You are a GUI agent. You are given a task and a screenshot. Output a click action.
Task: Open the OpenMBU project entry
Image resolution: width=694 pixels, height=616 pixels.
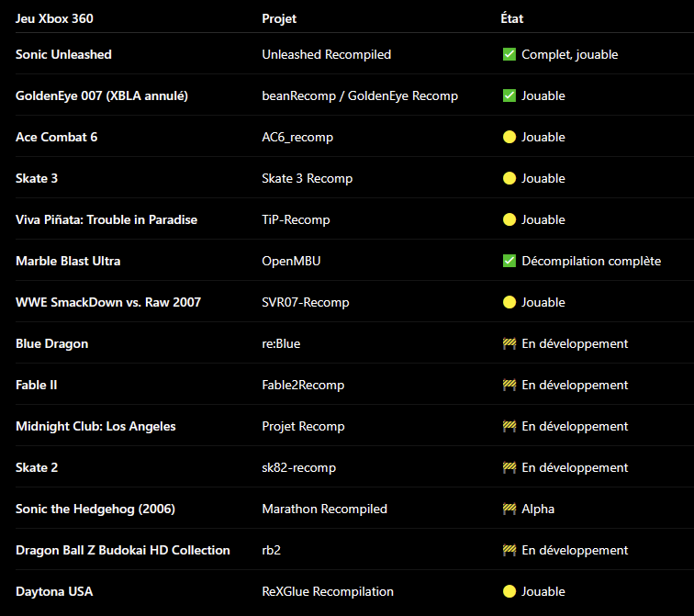click(291, 261)
